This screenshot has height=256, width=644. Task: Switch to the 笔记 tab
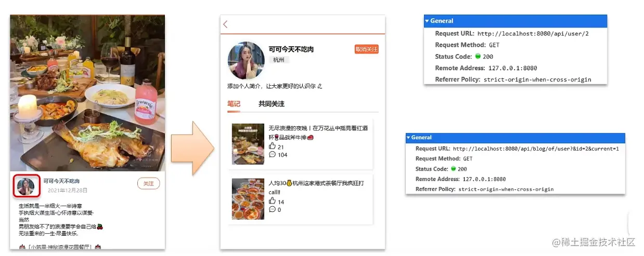coord(234,104)
